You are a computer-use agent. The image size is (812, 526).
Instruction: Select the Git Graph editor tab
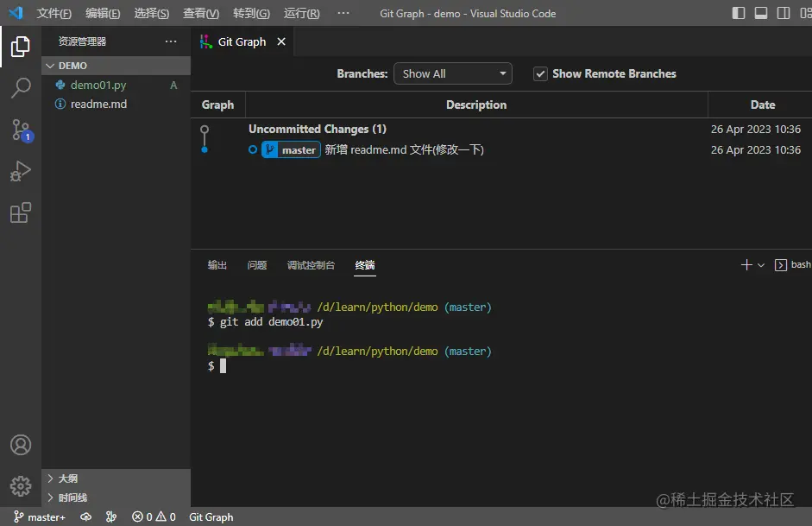242,42
